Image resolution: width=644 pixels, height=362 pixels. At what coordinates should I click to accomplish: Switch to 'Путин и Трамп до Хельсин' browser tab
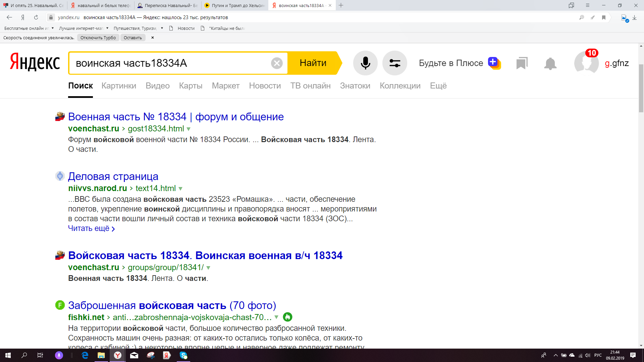tap(235, 5)
